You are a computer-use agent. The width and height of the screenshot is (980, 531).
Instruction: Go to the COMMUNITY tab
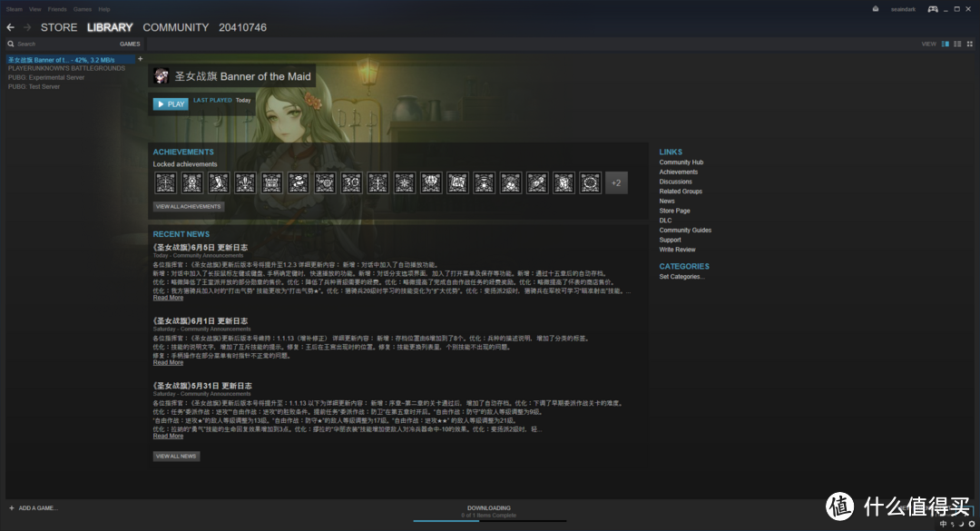click(176, 27)
